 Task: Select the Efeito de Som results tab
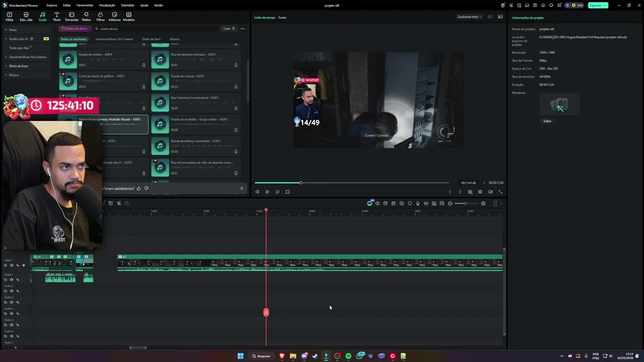click(151, 39)
